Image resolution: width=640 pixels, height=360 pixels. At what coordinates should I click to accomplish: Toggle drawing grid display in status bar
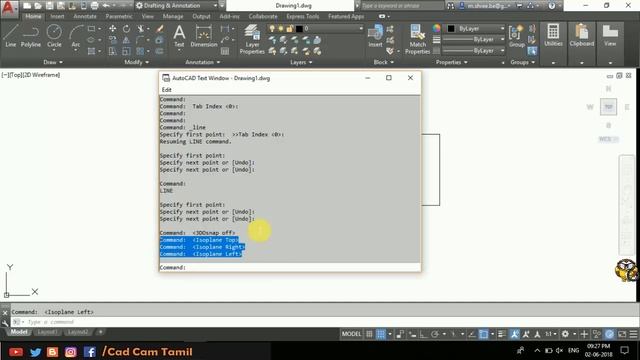tap(369, 334)
